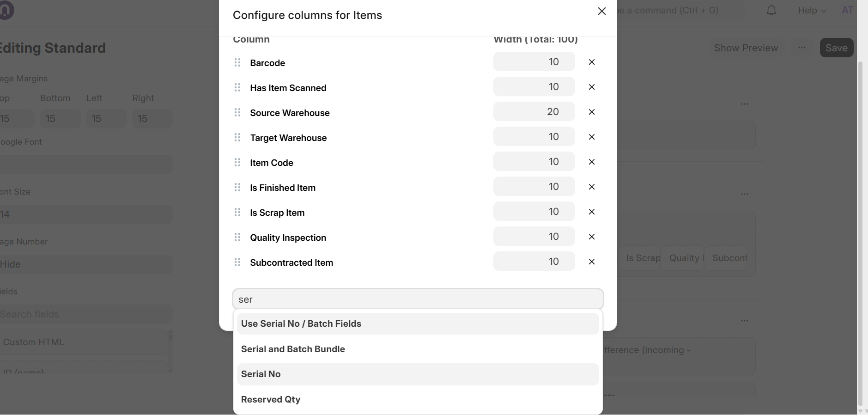The image size is (868, 415).
Task: Remove the Source Warehouse column
Action: click(591, 112)
